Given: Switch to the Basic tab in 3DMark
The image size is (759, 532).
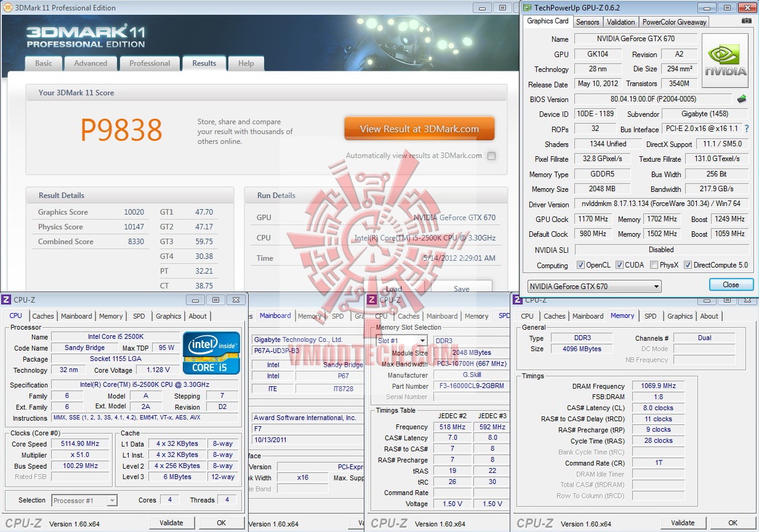Looking at the screenshot, I should [44, 63].
